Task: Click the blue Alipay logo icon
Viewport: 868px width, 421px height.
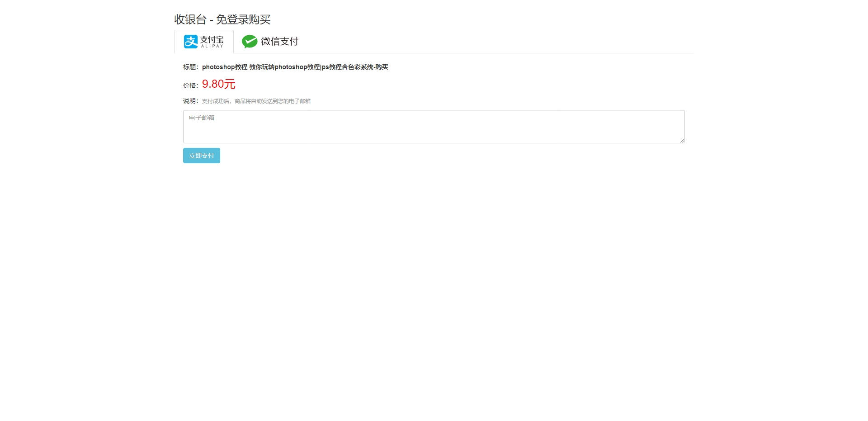Action: click(x=191, y=42)
